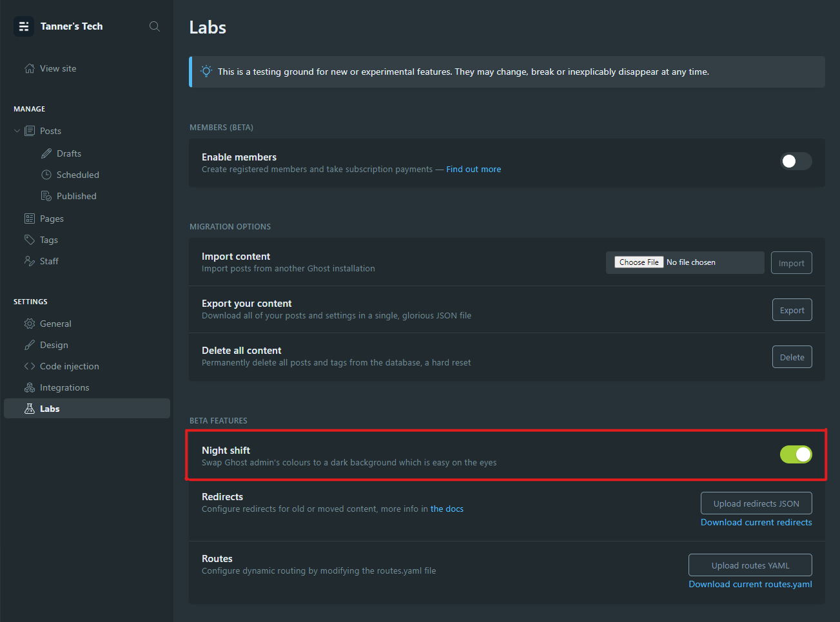
Task: Click the Code injection brackets icon
Action: pyautogui.click(x=30, y=366)
